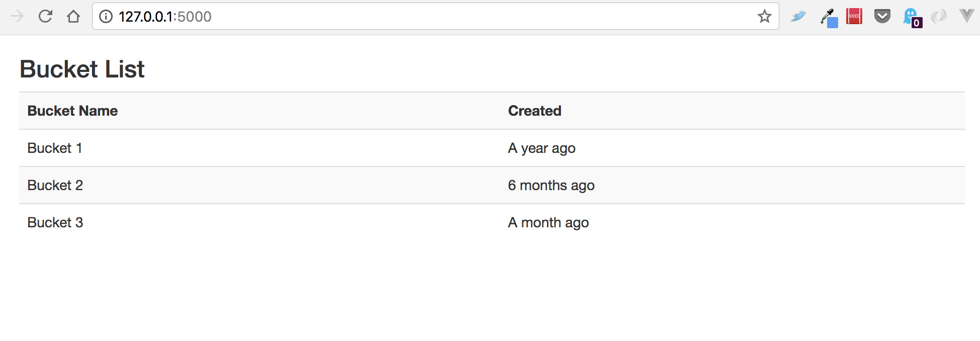The width and height of the screenshot is (980, 341).
Task: Select the Bucket 1 row
Action: [492, 148]
